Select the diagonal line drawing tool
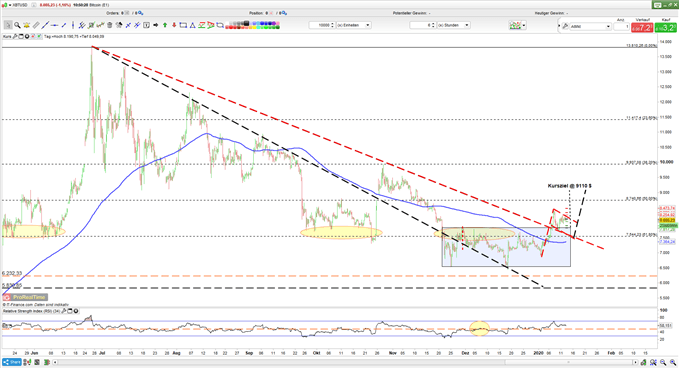 point(45,25)
